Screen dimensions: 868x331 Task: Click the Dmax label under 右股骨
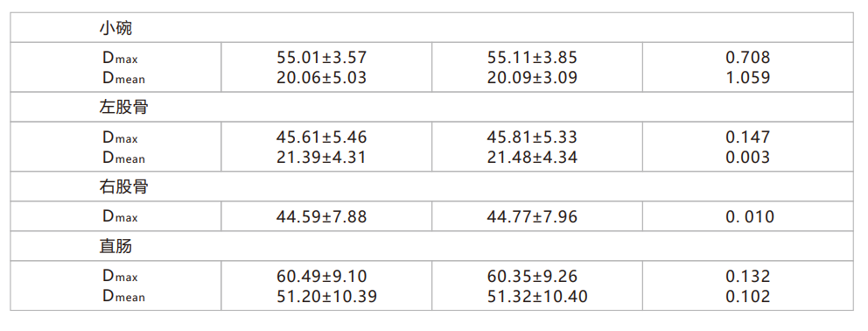click(120, 217)
